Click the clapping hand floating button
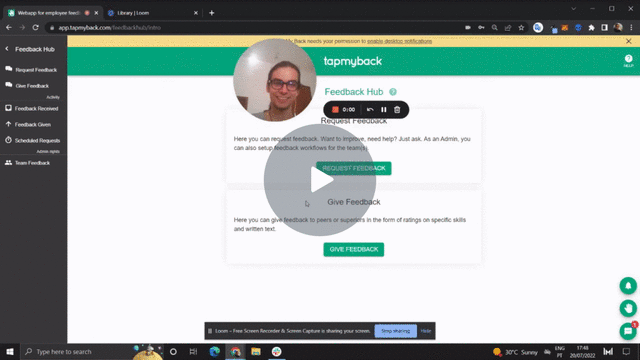This screenshot has height=360, width=640. tap(628, 308)
